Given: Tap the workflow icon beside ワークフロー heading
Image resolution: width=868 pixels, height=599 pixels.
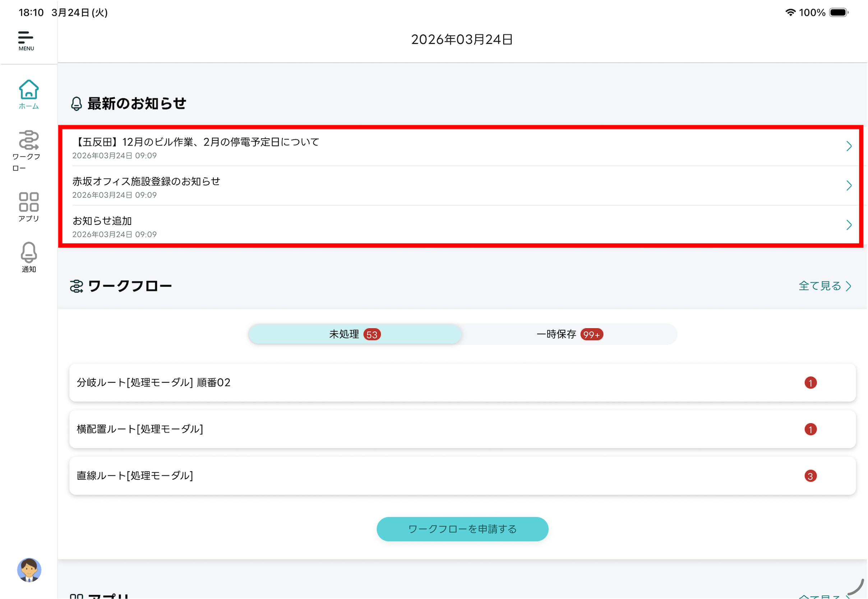Looking at the screenshot, I should 77,286.
